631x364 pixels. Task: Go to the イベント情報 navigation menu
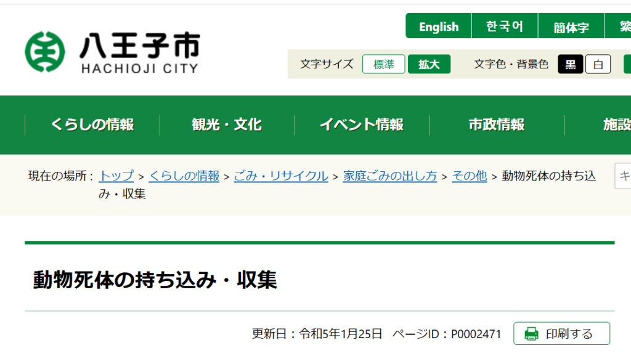(x=362, y=125)
